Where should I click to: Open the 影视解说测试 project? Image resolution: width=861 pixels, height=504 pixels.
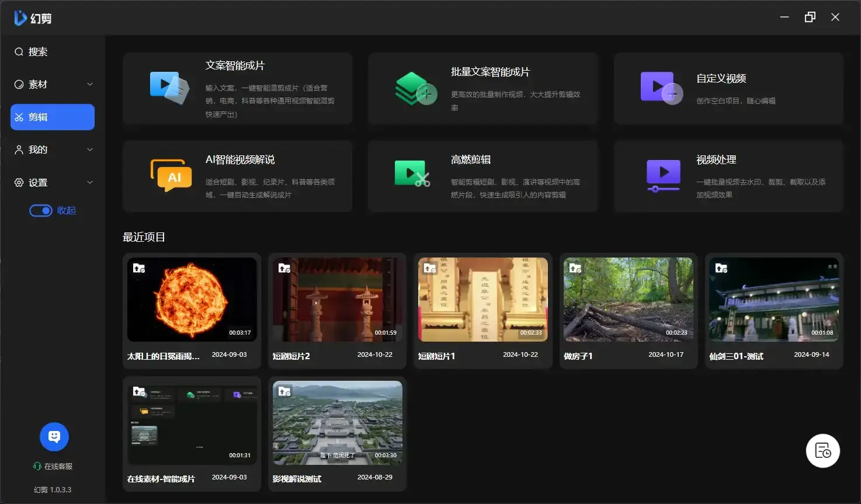pos(337,422)
